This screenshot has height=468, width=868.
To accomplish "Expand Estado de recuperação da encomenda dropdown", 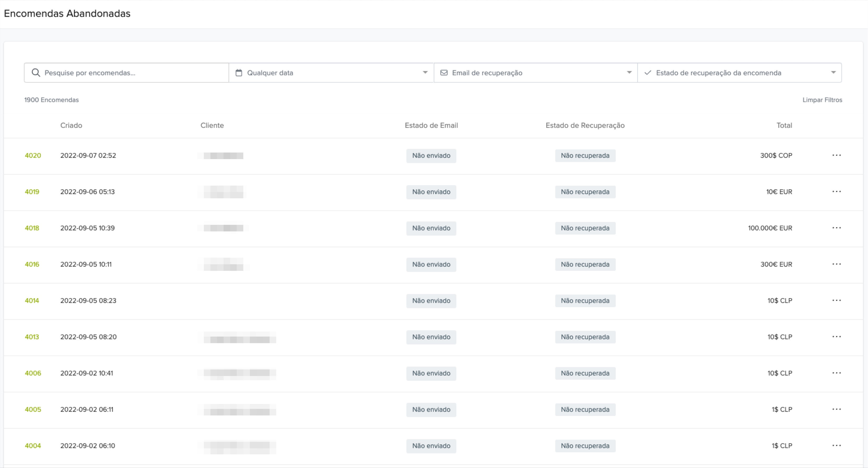I will (833, 73).
